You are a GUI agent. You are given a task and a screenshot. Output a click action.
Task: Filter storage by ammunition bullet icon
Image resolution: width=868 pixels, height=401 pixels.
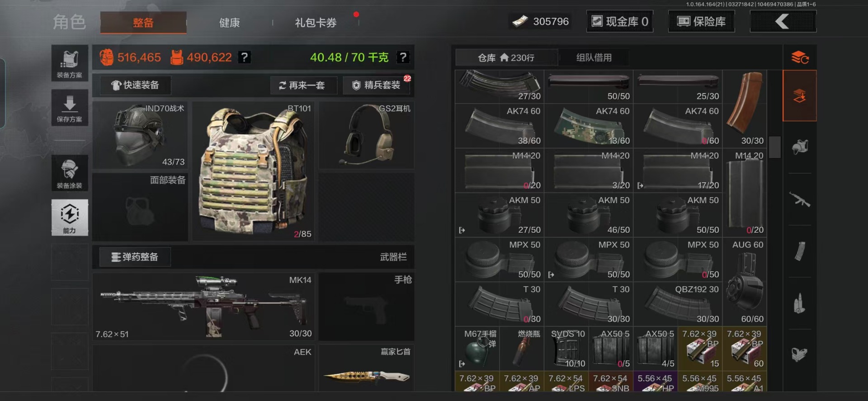click(799, 303)
